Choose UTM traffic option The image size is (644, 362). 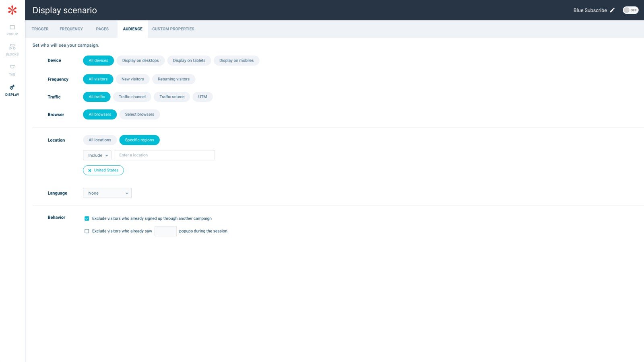point(202,97)
